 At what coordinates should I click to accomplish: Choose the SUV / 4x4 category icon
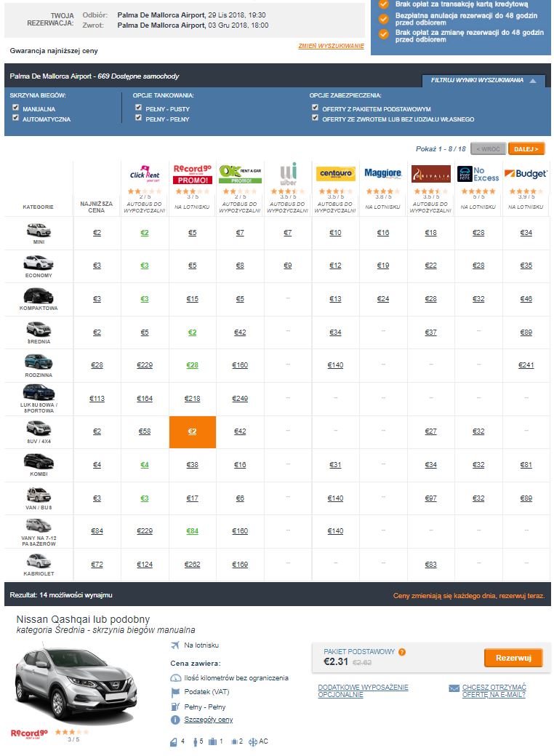(x=39, y=428)
